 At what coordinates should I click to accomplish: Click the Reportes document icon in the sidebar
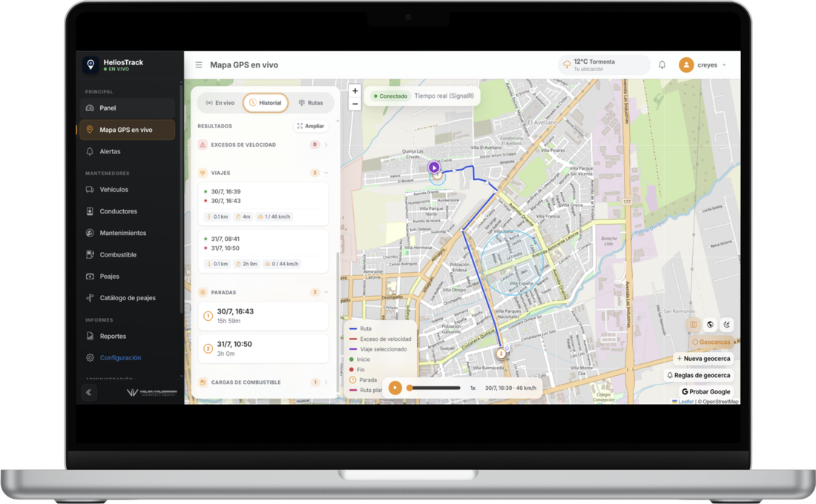point(90,336)
